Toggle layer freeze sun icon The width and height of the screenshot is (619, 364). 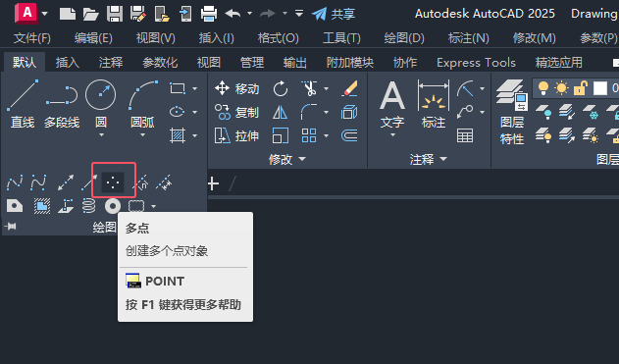point(561,88)
